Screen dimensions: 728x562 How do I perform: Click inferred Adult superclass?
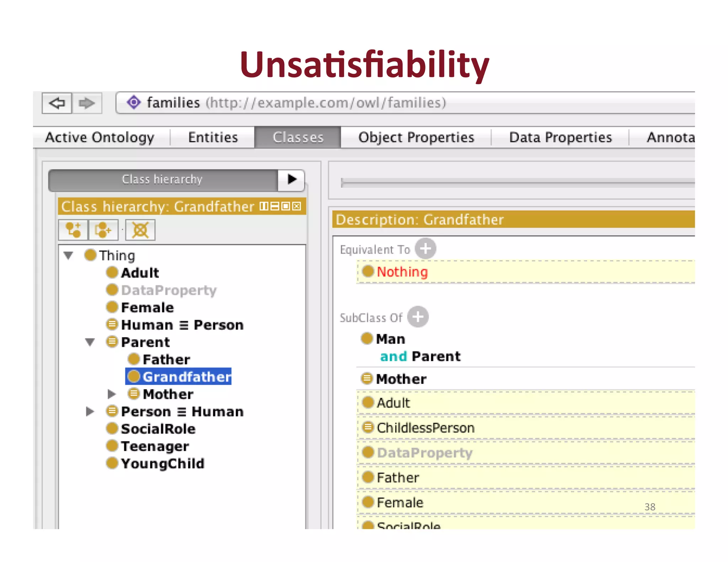click(x=526, y=403)
